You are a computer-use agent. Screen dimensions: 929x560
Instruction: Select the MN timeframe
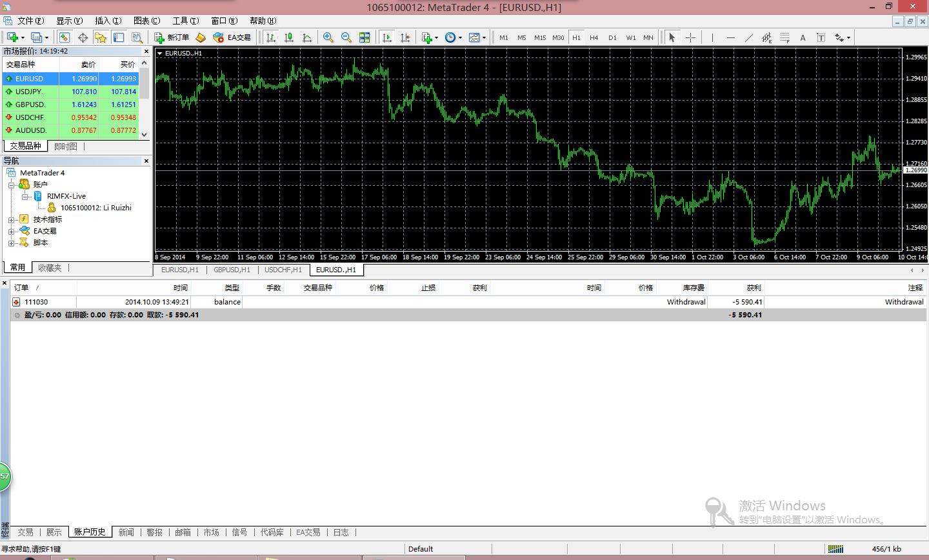pos(648,37)
